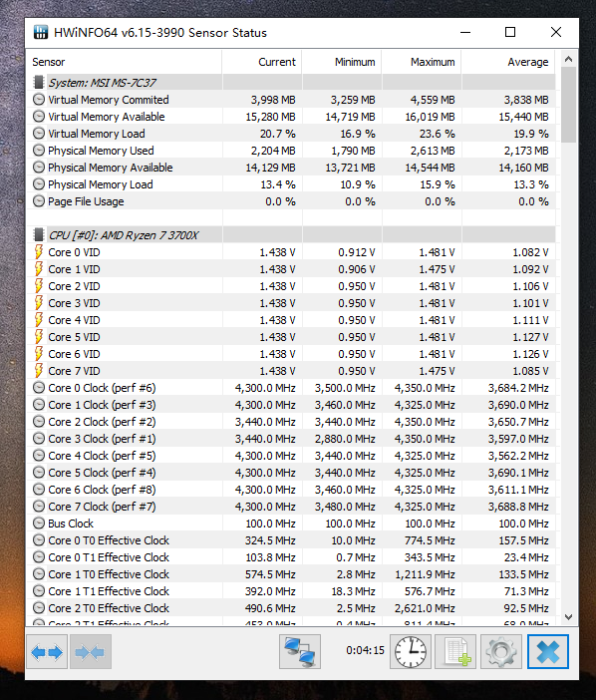Screen dimensions: 596x700
Task: Click the vertical scrollbar thumb
Action: pos(568,105)
